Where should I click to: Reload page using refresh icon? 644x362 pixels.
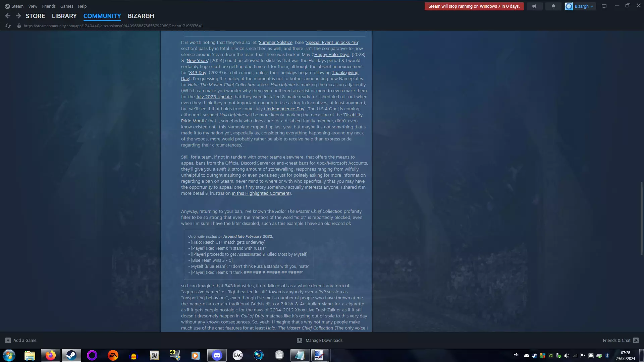click(x=8, y=26)
